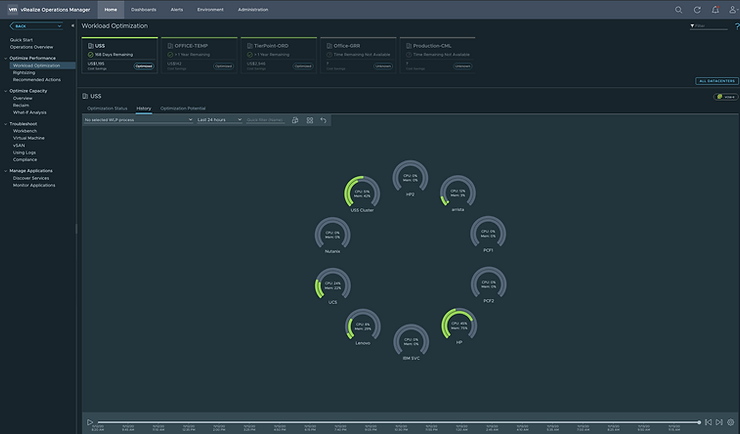Switch to the History tab
Viewport: 740px width, 434px height.
tap(144, 108)
